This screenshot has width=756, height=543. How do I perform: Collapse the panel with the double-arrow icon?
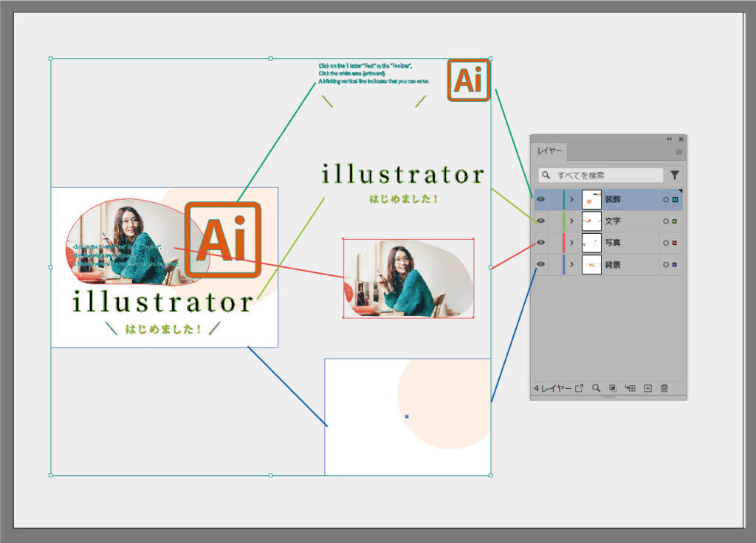[669, 139]
